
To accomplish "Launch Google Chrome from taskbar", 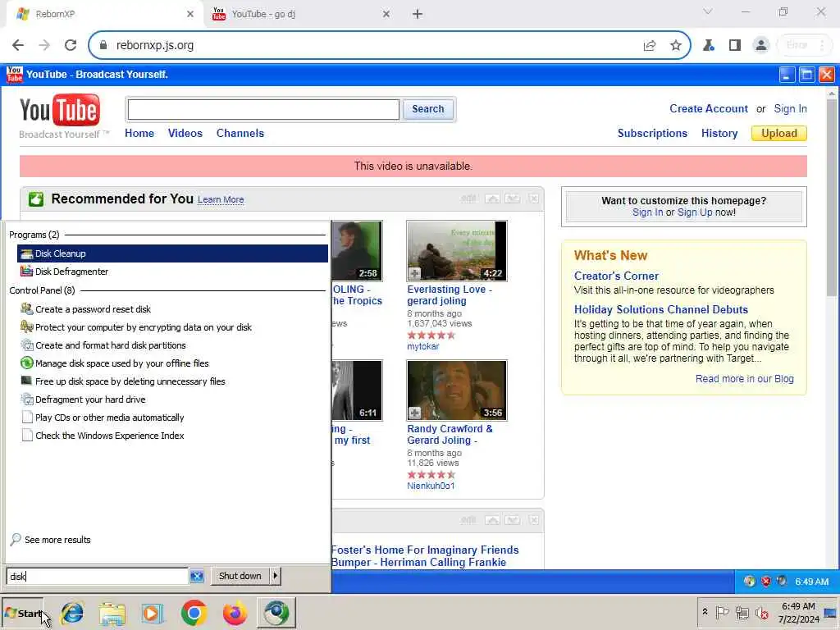I will tap(194, 613).
